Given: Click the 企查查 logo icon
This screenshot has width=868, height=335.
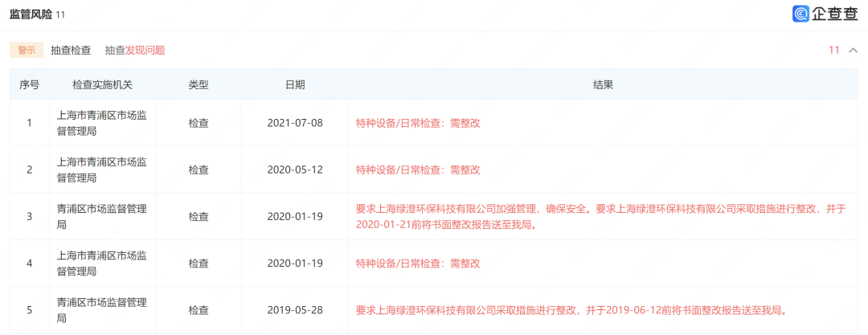Looking at the screenshot, I should (x=801, y=14).
